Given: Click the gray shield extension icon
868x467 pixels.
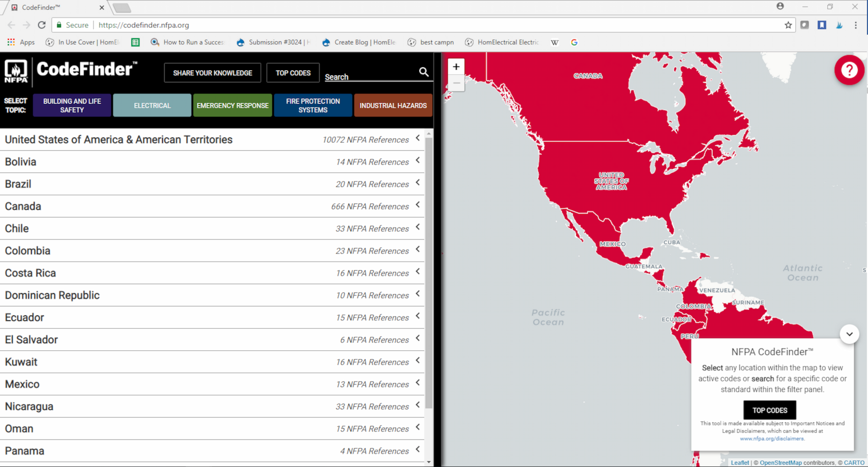Looking at the screenshot, I should coord(805,25).
